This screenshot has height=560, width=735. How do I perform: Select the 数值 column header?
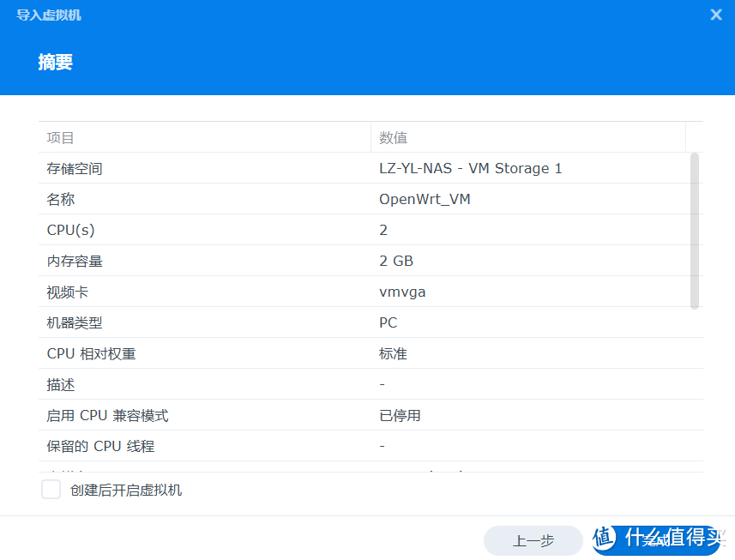pyautogui.click(x=392, y=137)
